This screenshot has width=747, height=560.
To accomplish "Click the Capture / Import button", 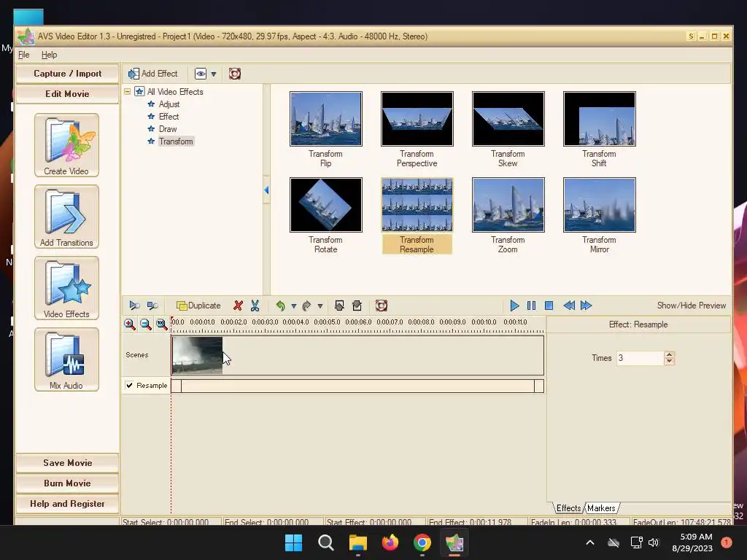I will (67, 74).
